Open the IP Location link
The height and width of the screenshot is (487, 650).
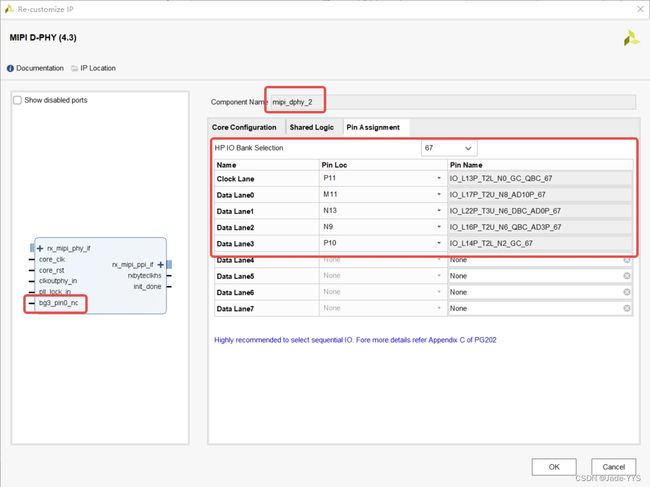(x=98, y=68)
